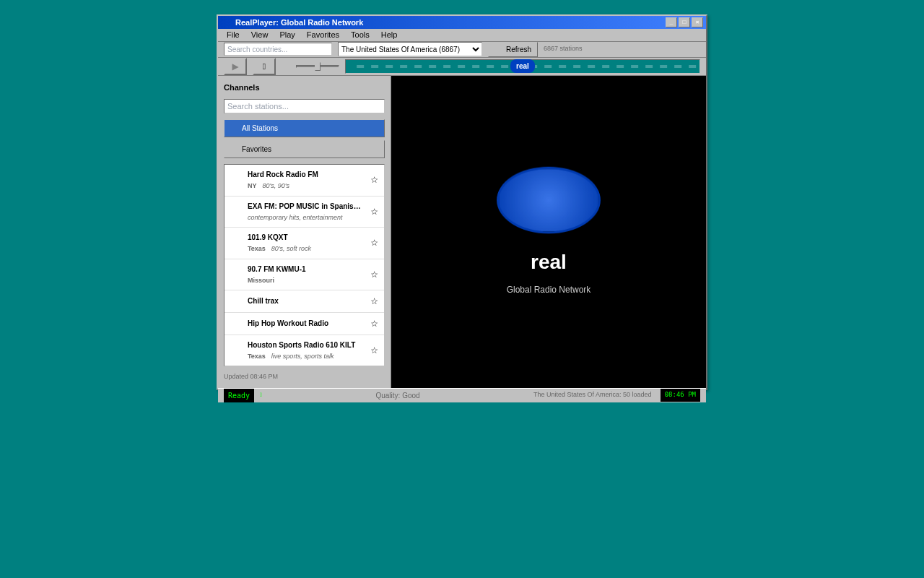The width and height of the screenshot is (924, 578).
Task: Toggle favorite star for 90.7 FM KWMU-1
Action: (x=374, y=275)
